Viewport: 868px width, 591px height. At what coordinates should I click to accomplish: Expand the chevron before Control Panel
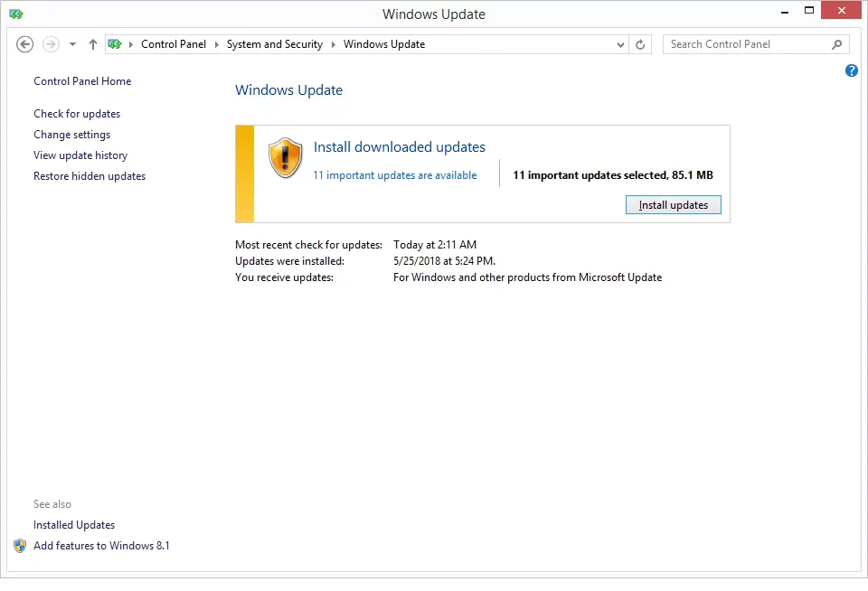pyautogui.click(x=131, y=44)
